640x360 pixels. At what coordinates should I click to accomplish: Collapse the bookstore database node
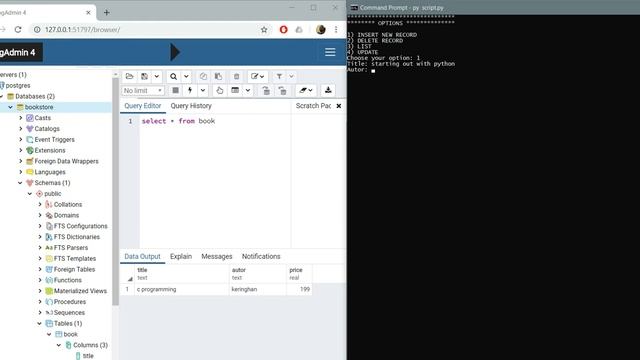pos(11,107)
